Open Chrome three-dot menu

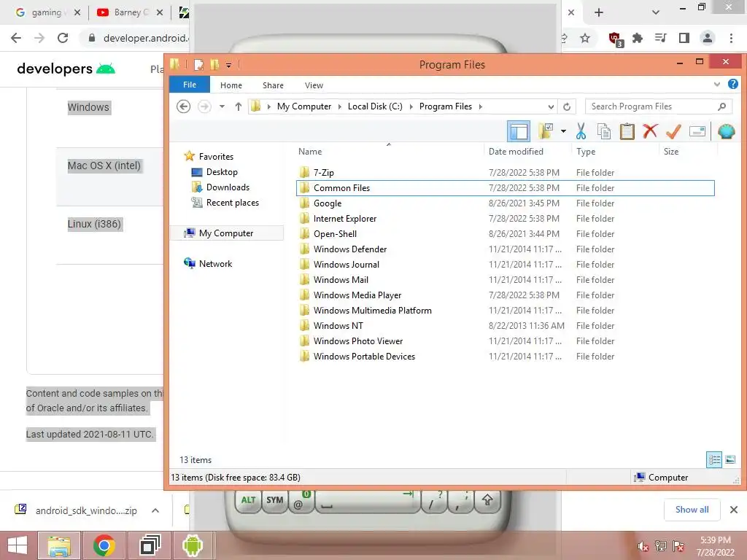[731, 38]
